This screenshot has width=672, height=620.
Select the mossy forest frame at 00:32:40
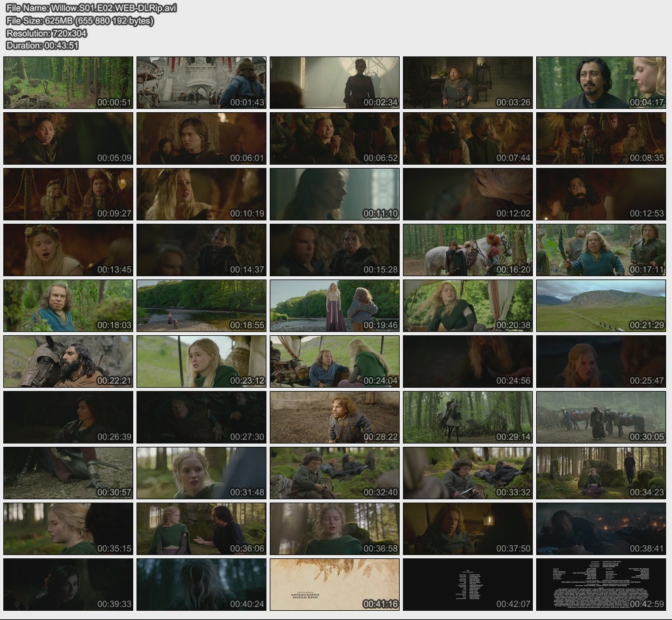[x=335, y=474]
